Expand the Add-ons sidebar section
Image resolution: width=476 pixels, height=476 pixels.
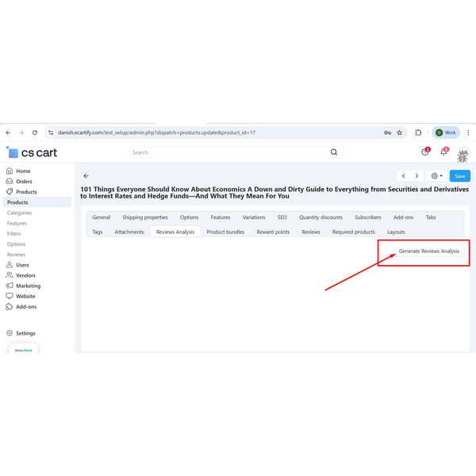26,306
